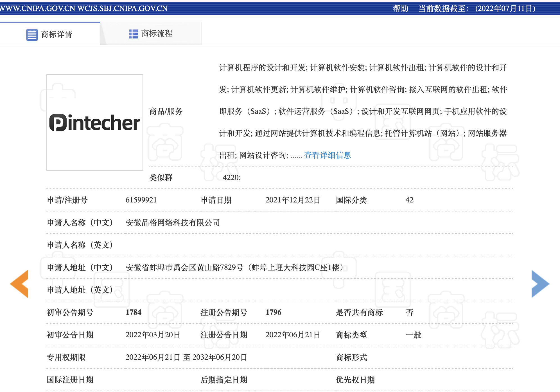
Task: Select shared trademark value 否
Action: click(410, 312)
